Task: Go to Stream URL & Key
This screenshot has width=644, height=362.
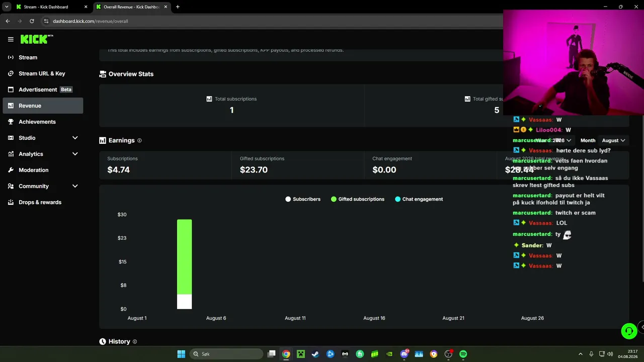Action: (x=43, y=73)
